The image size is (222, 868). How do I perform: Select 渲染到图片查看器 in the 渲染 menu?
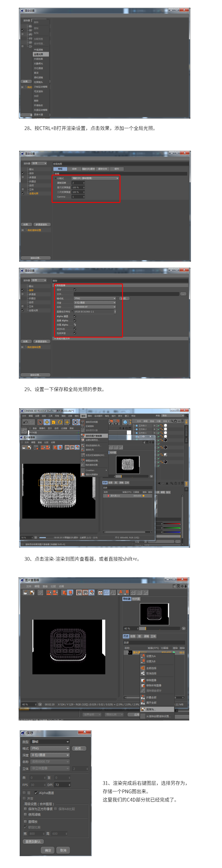point(94,436)
